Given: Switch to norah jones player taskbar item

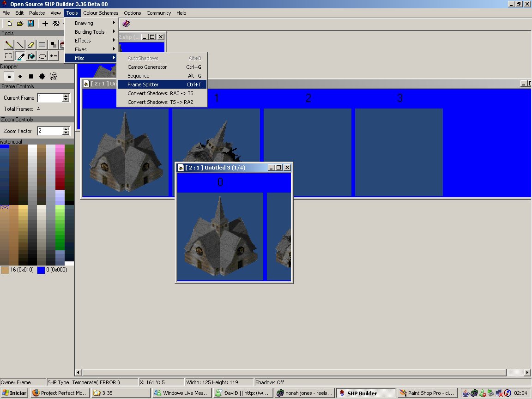Looking at the screenshot, I should click(305, 393).
